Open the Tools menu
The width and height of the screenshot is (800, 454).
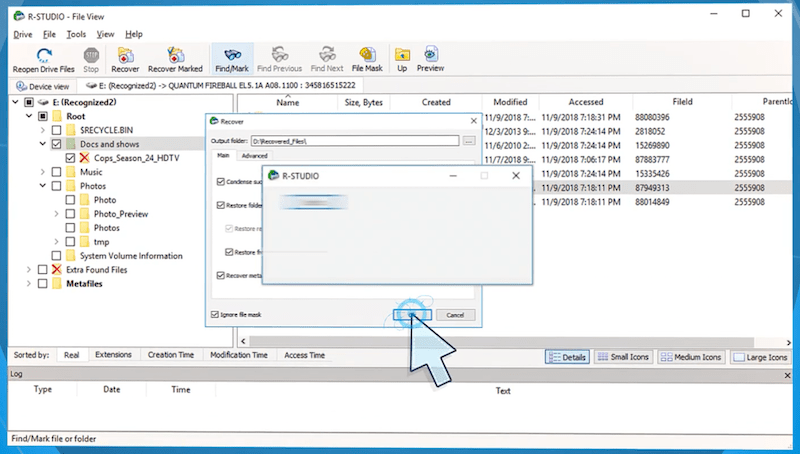[x=76, y=34]
